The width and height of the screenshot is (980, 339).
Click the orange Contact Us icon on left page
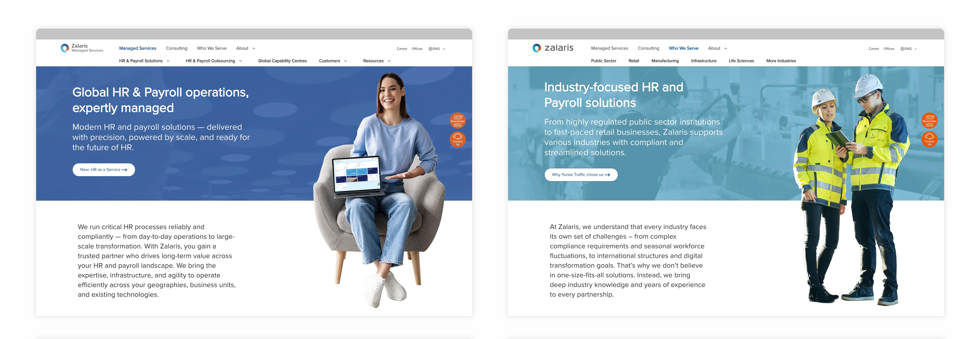click(458, 139)
